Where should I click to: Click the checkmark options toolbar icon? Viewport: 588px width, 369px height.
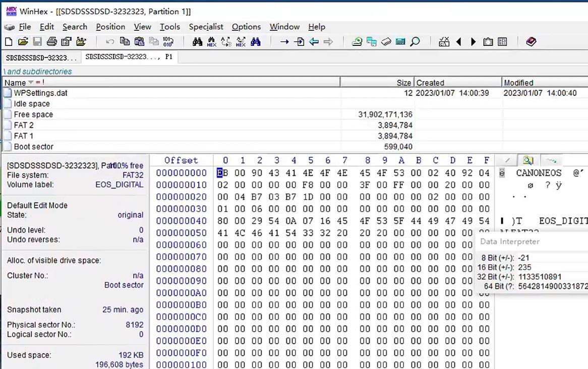(444, 42)
